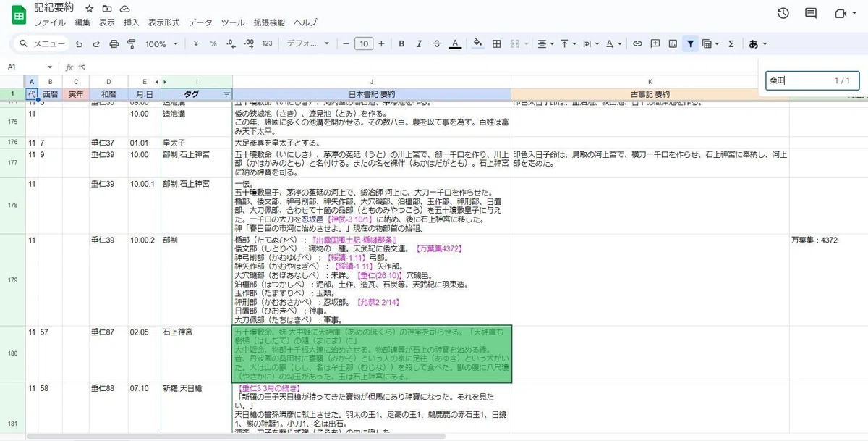The image size is (868, 441).
Task: Open vertical align dropdown
Action: coord(568,44)
